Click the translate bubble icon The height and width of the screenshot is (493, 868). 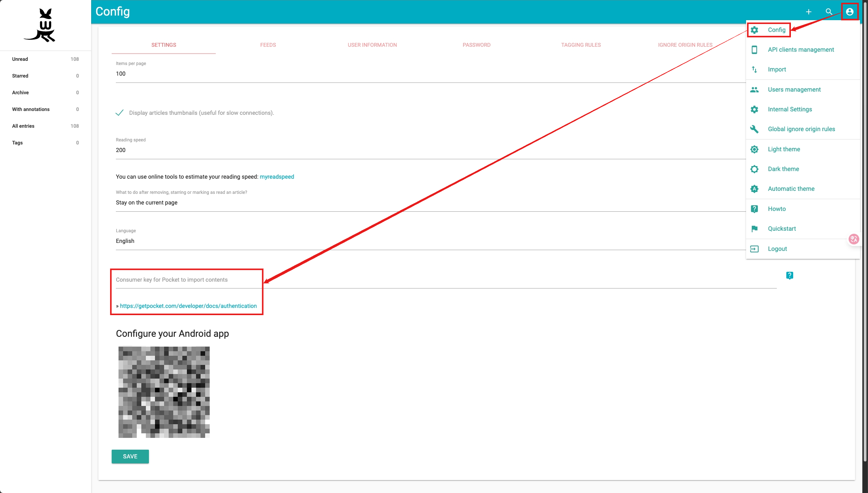[x=854, y=239]
